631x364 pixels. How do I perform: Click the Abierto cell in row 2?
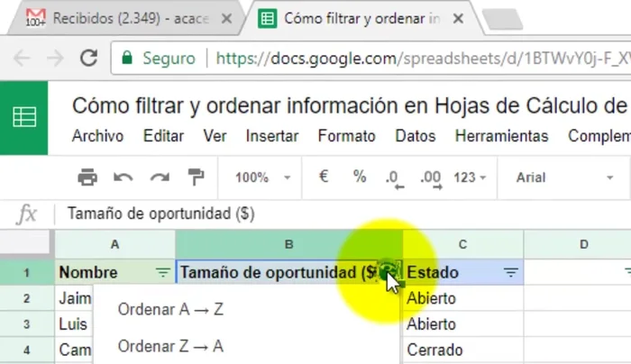(x=462, y=298)
